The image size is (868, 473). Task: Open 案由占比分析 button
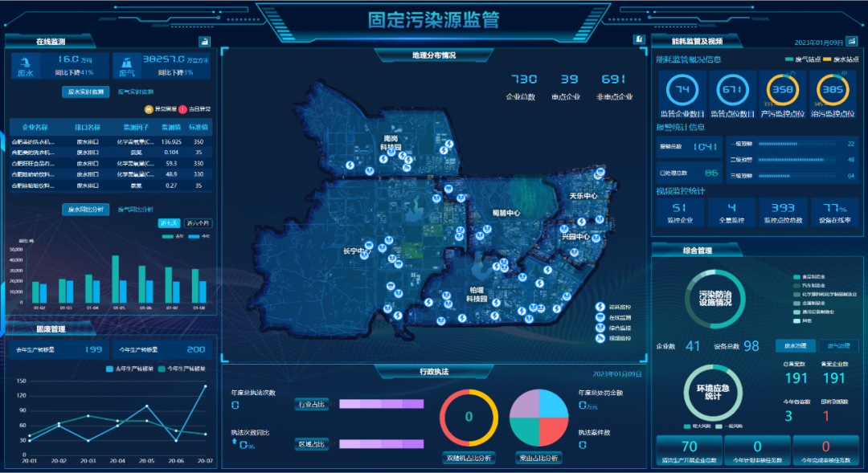click(538, 458)
